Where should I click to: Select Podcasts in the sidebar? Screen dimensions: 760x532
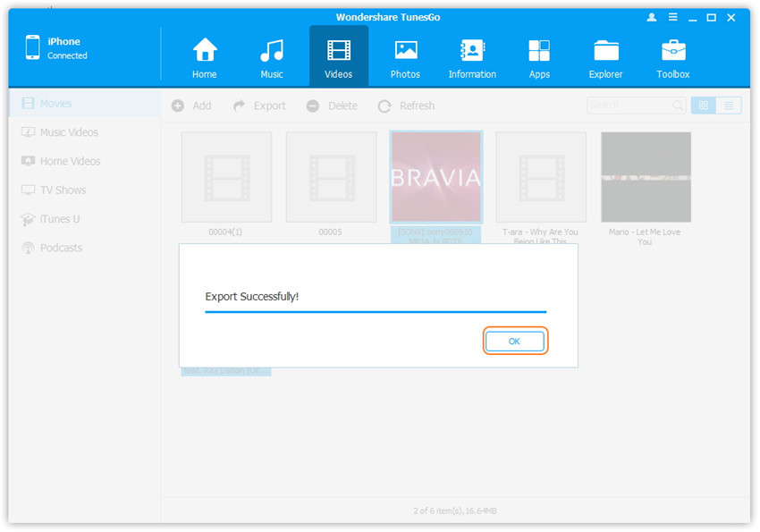[x=61, y=248]
